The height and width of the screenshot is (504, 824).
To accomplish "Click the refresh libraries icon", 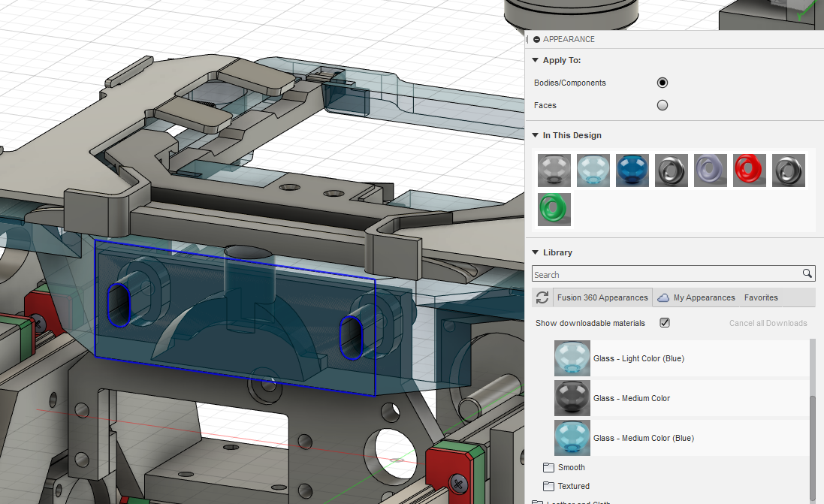I will tap(542, 297).
